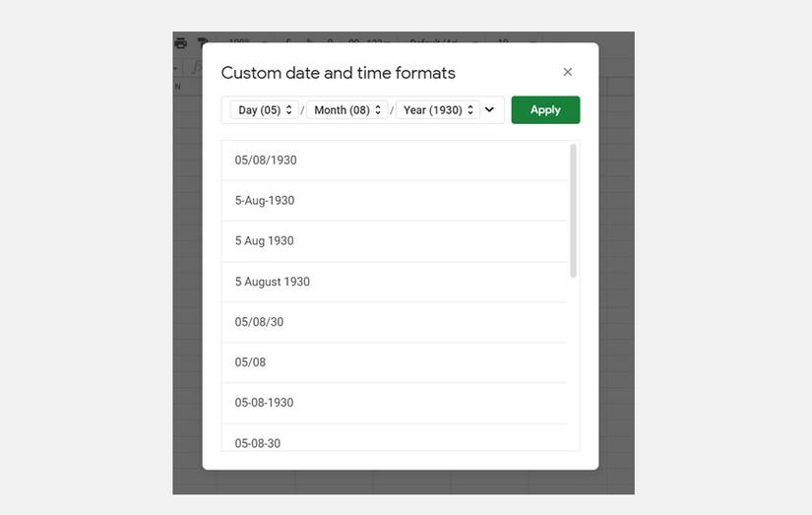The image size is (812, 515).
Task: Choose the 05-08-30 format option
Action: [257, 443]
